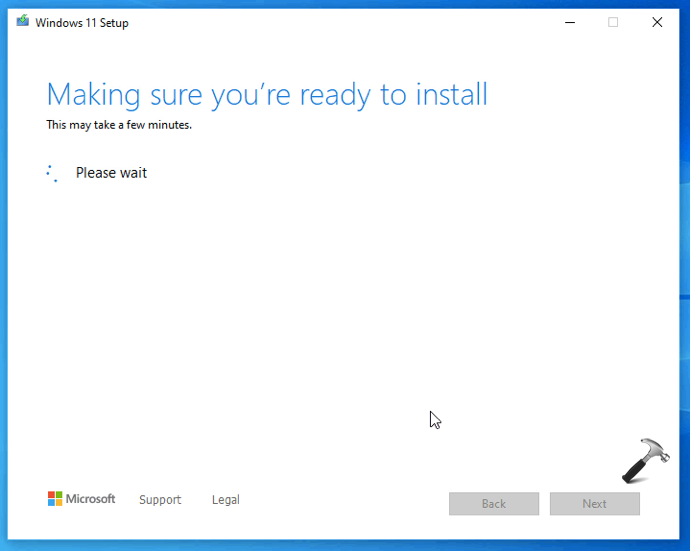Close the Windows 11 Setup window
Screen dimensions: 690x551
coord(657,22)
